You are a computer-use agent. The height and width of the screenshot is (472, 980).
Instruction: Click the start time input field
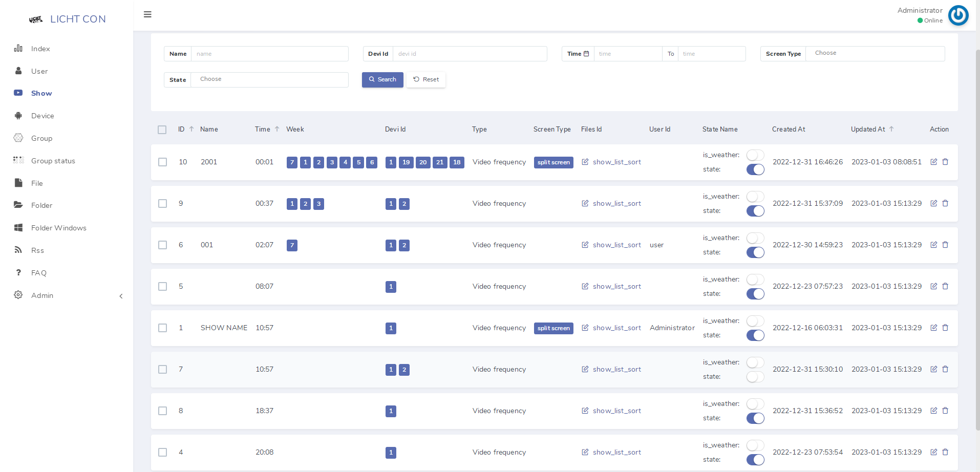tap(628, 54)
